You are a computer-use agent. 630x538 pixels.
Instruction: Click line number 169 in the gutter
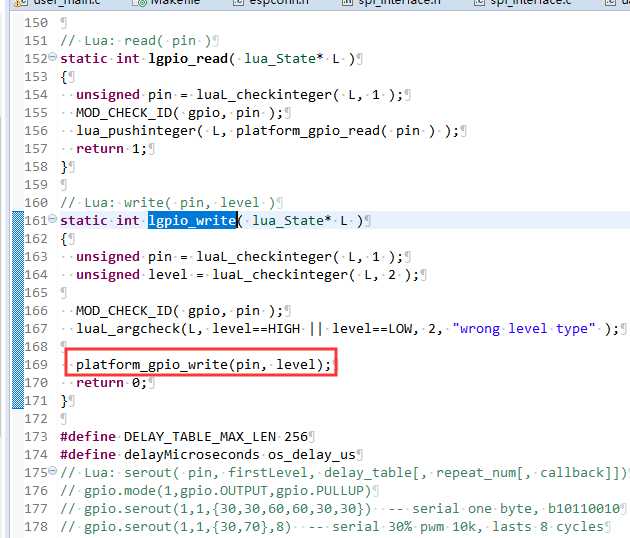point(36,364)
